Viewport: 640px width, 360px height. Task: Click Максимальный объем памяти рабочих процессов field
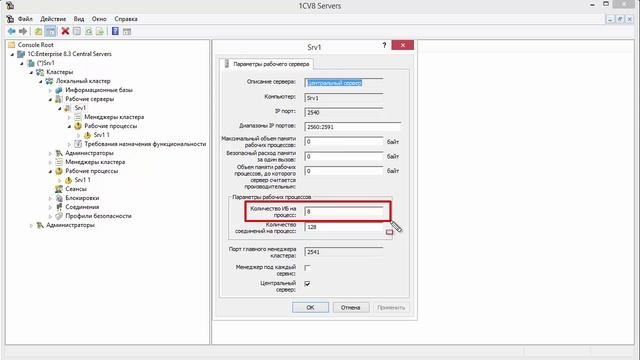(x=344, y=142)
